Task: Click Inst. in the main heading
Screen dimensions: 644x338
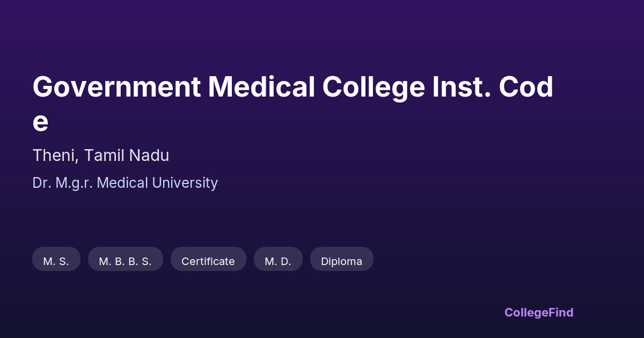Action: coord(462,87)
